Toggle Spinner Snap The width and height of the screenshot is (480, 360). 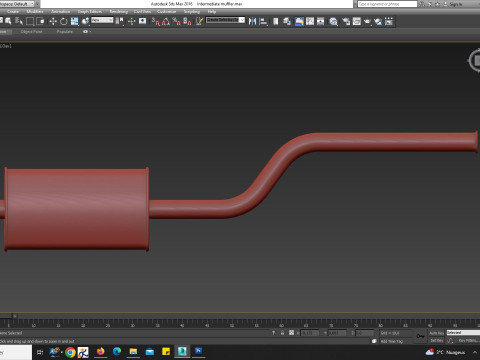point(187,21)
